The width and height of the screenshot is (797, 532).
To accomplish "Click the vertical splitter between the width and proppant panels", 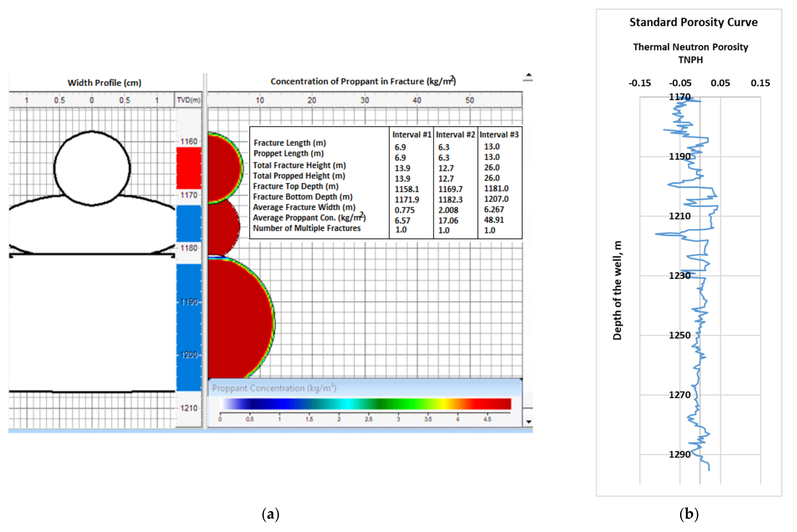I will click(205, 251).
